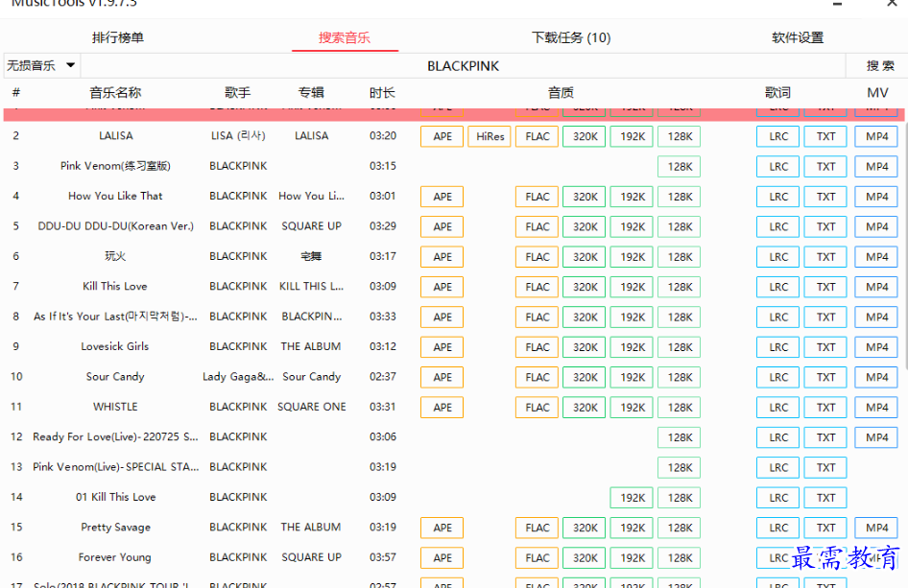The image size is (908, 588).
Task: Download TXT lyrics for 01 Kill This Love
Action: pos(825,498)
